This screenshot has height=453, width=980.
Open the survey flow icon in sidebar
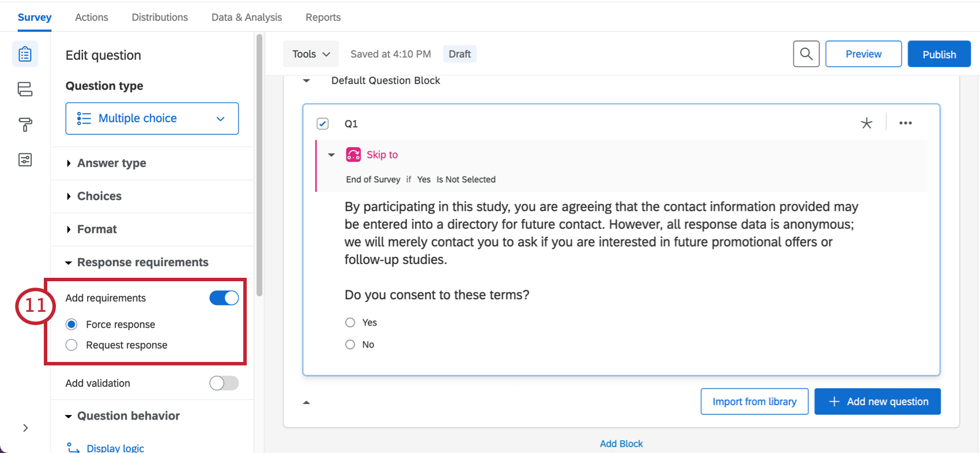click(x=25, y=89)
